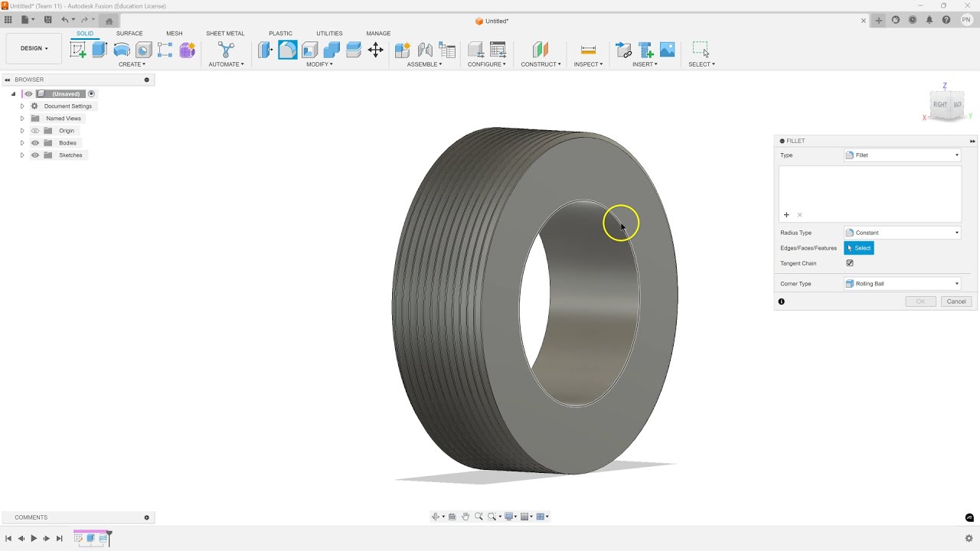Viewport: 980px width, 551px height.
Task: Click the Select edges button
Action: click(858, 248)
